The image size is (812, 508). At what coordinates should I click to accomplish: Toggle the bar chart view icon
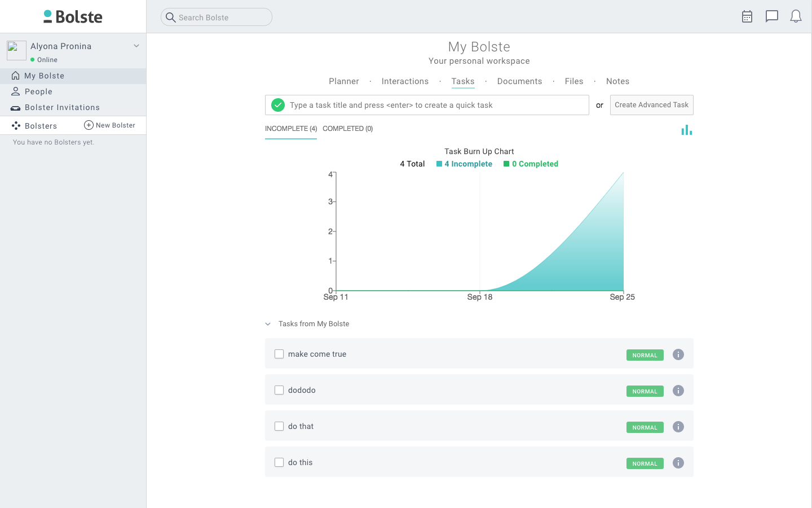[x=686, y=130]
